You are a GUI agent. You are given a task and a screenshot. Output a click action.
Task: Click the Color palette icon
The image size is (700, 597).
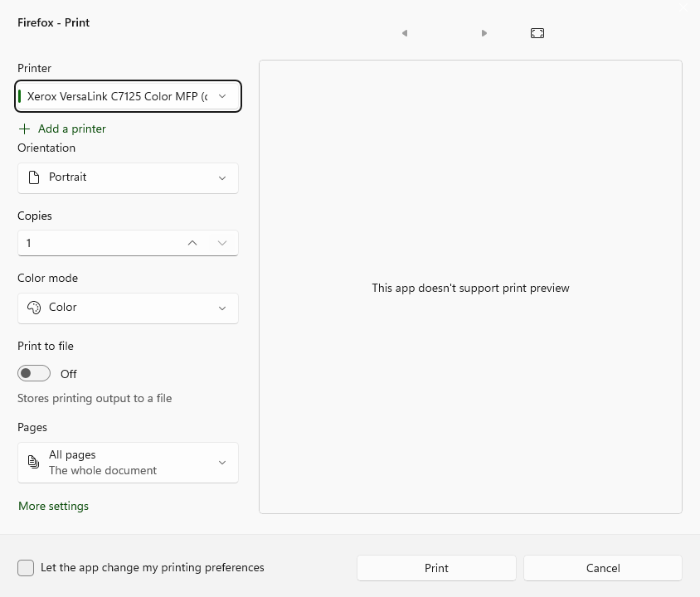click(34, 308)
